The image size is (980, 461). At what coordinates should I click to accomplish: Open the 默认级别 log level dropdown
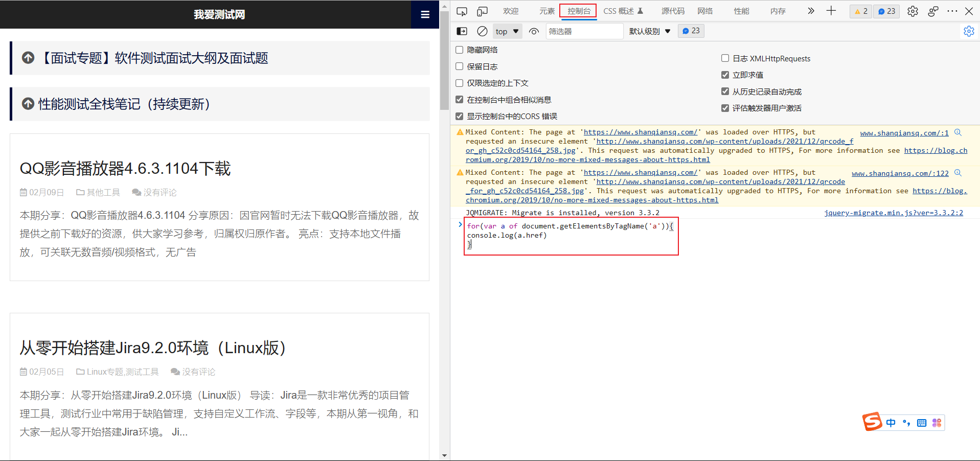(x=650, y=31)
